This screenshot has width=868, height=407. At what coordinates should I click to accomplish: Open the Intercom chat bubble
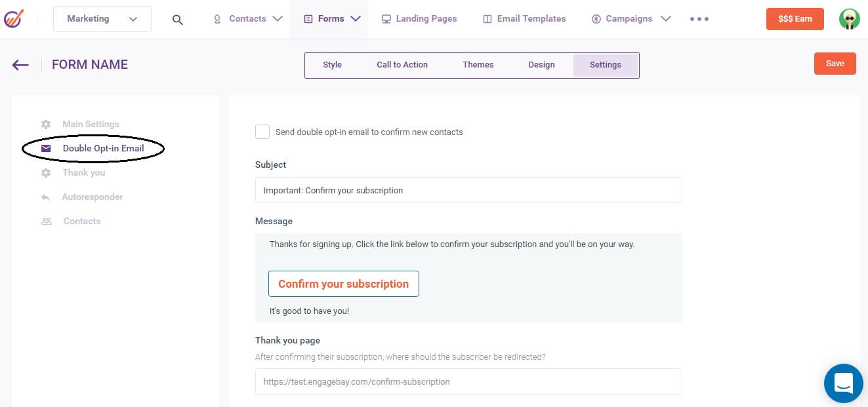(x=843, y=383)
